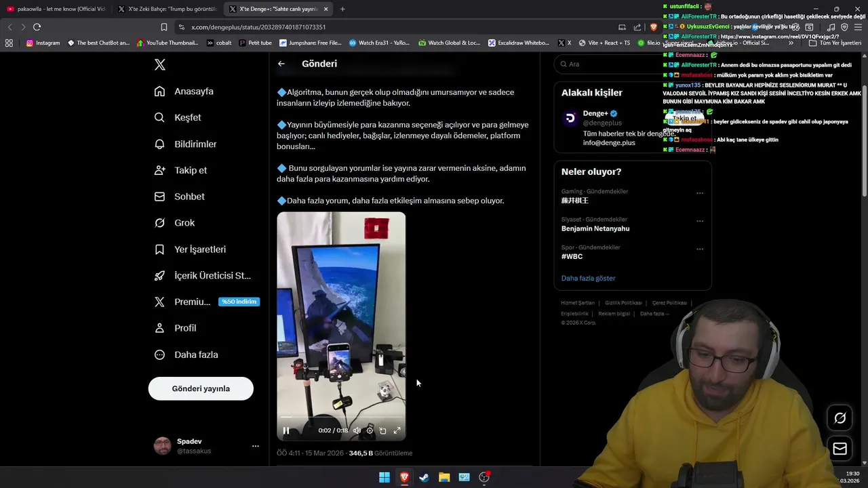
Task: Open Brave browser from taskbar
Action: click(x=404, y=477)
